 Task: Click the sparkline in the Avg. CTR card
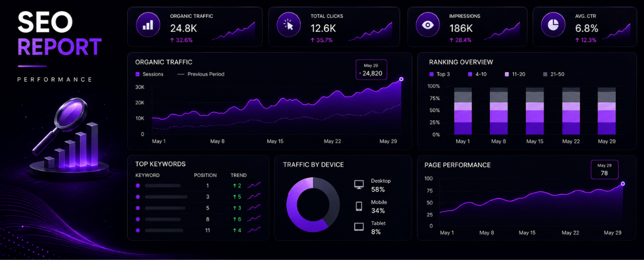click(616, 31)
